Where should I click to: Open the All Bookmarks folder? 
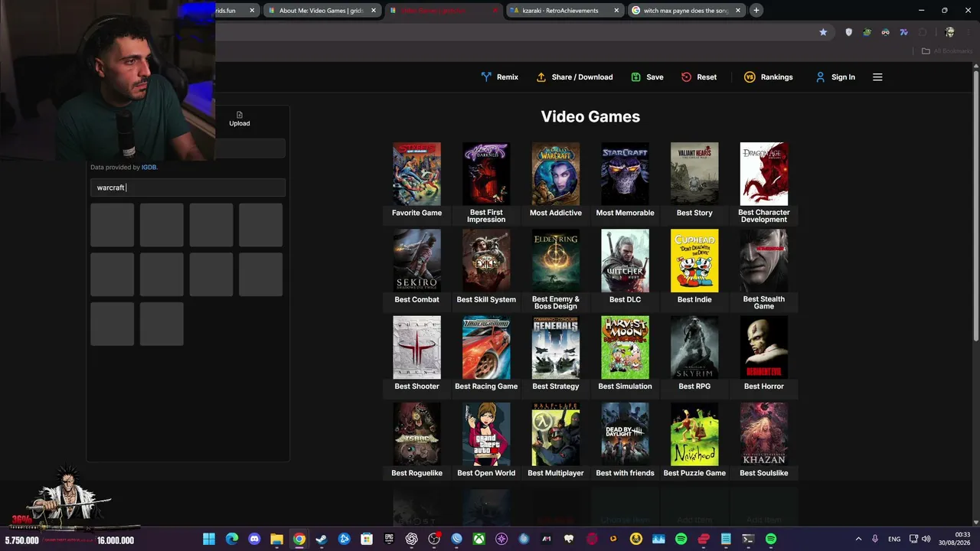pyautogui.click(x=946, y=51)
